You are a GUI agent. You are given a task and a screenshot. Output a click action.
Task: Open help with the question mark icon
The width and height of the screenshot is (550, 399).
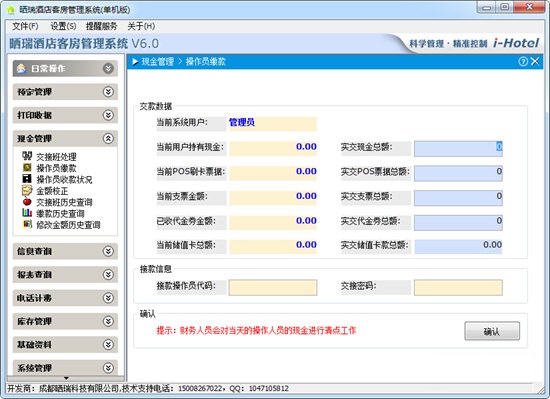523,62
